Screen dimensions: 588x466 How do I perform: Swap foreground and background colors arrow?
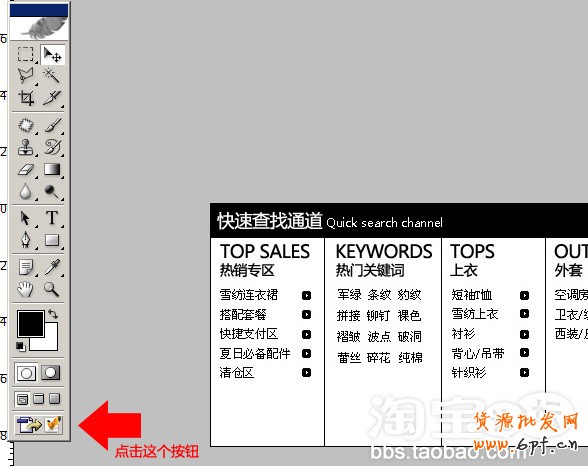tap(53, 314)
